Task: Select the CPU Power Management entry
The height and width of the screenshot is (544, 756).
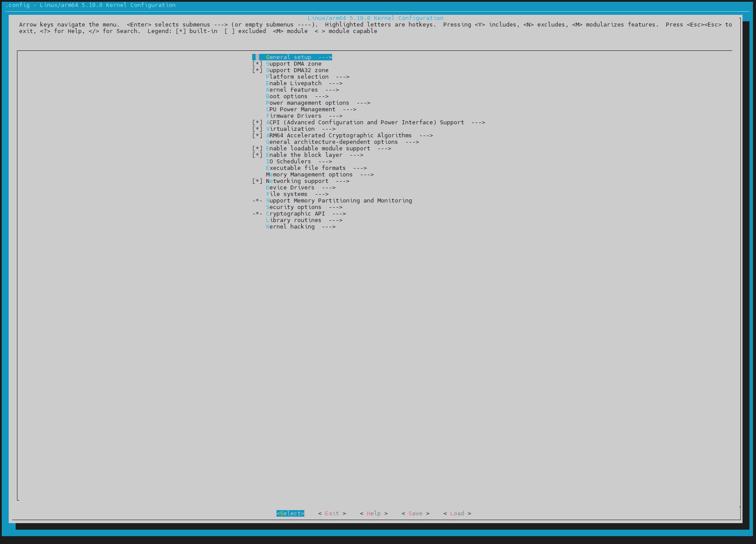Action: point(311,109)
